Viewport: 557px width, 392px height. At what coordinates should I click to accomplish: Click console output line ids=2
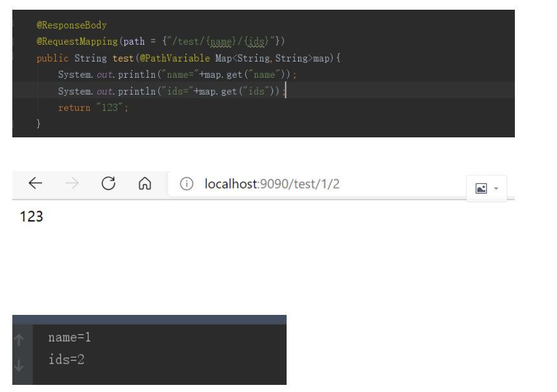coord(66,360)
